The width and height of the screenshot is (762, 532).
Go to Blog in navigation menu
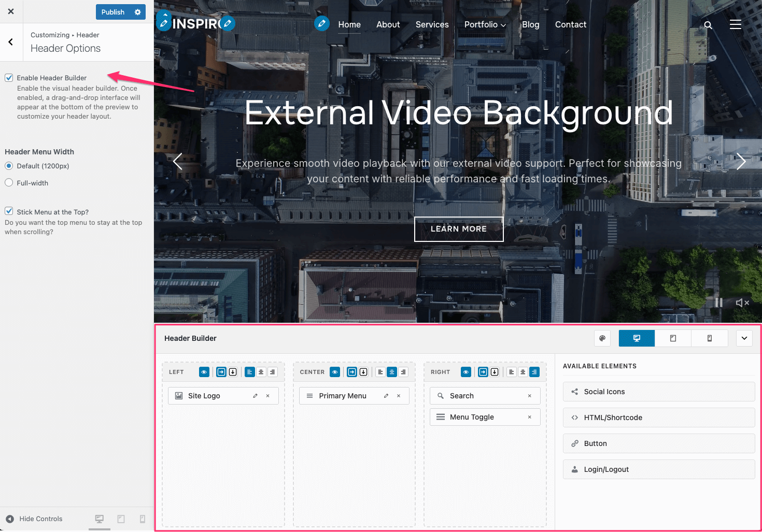(x=530, y=25)
